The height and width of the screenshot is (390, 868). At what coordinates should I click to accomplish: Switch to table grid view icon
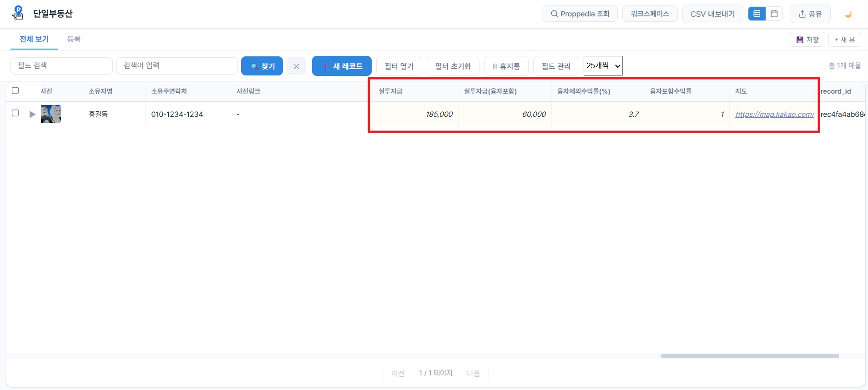click(757, 14)
